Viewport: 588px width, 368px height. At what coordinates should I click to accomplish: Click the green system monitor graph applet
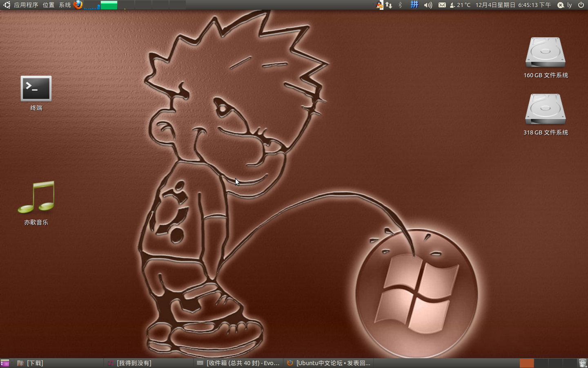(x=109, y=5)
